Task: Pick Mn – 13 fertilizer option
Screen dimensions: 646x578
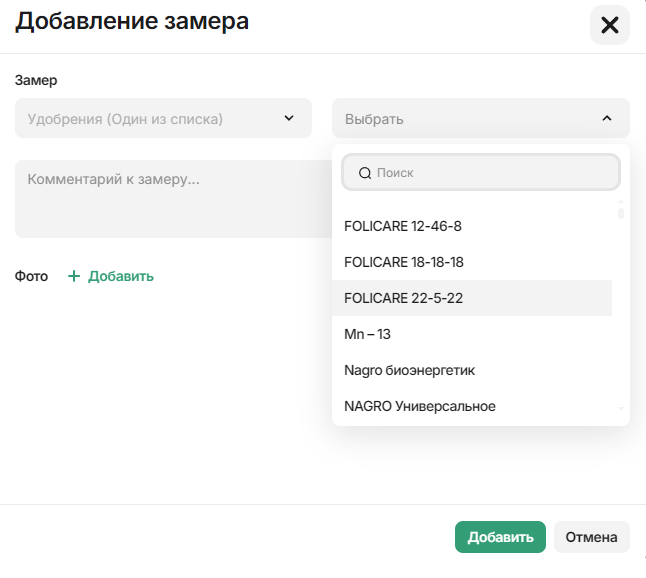Action: click(472, 334)
